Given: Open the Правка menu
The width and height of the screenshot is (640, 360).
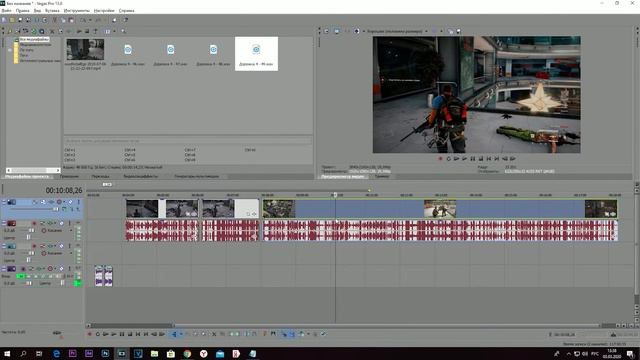Looking at the screenshot, I should [x=22, y=11].
